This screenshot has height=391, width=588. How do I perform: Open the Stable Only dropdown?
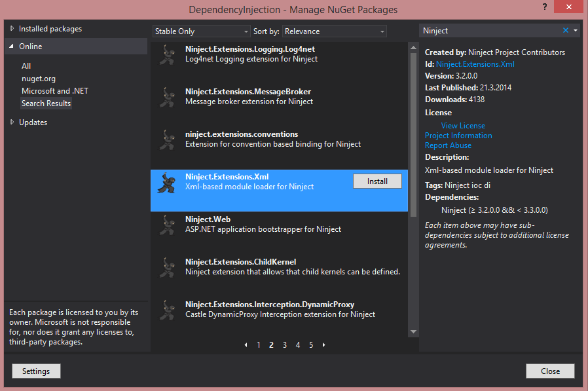202,31
